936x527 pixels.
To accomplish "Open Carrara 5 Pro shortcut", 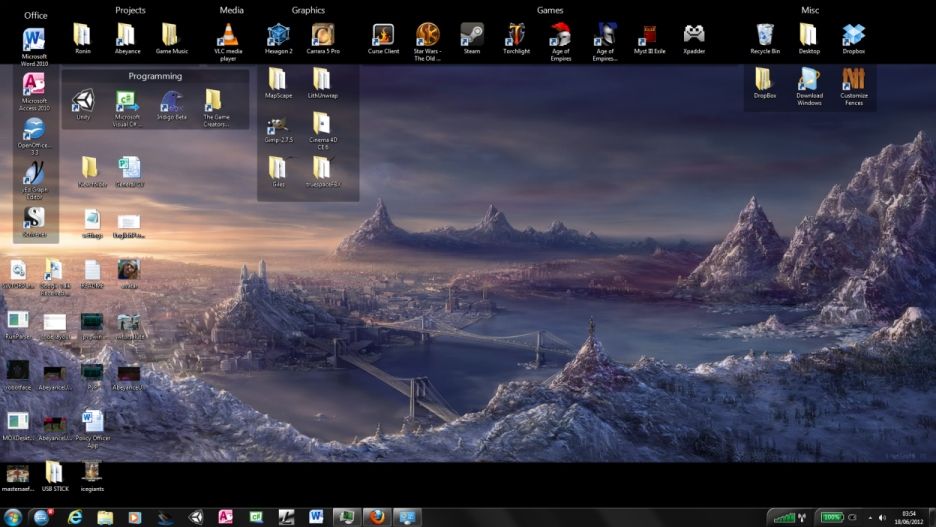I will point(323,39).
